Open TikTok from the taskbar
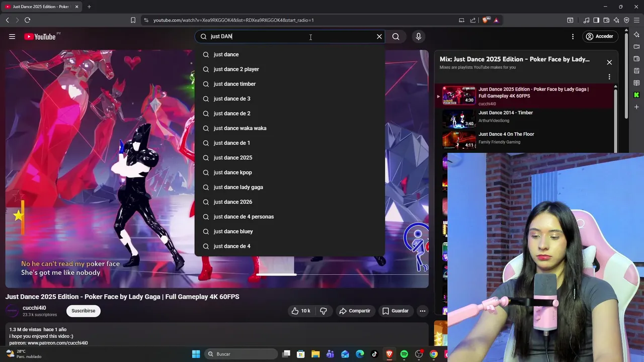 [374, 354]
